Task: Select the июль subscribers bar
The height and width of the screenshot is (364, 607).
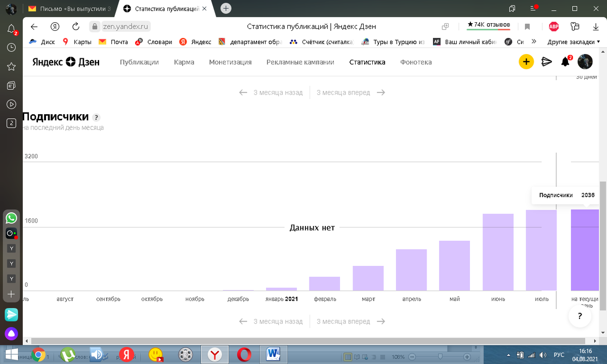Action: click(541, 250)
